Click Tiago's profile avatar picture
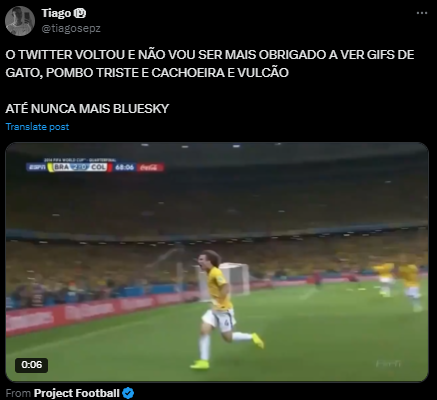Viewport: 437px width, 400px height. pyautogui.click(x=20, y=21)
